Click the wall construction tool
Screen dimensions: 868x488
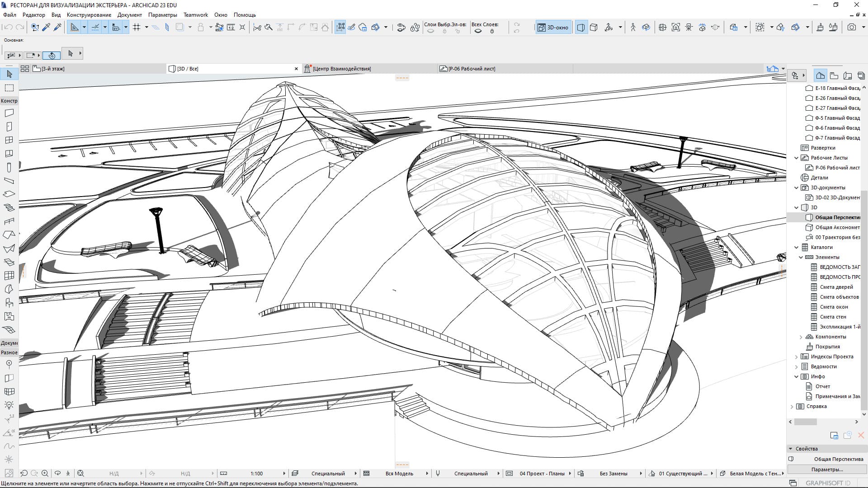tap(9, 113)
